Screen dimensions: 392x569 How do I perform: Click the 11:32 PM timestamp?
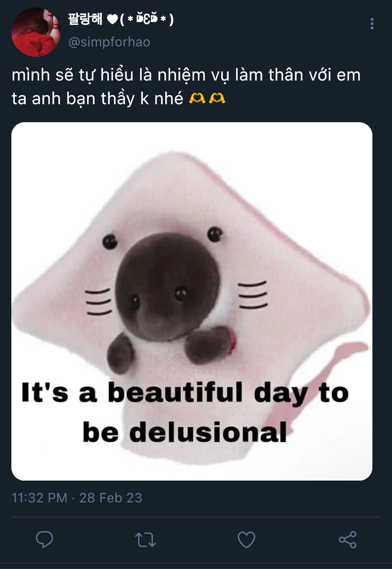[39, 498]
